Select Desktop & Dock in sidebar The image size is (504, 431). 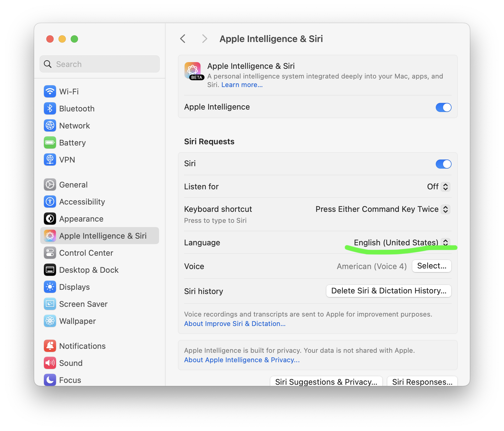click(100, 270)
